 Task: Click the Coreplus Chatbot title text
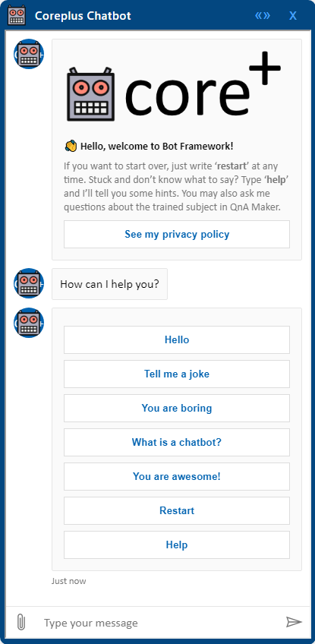(83, 16)
